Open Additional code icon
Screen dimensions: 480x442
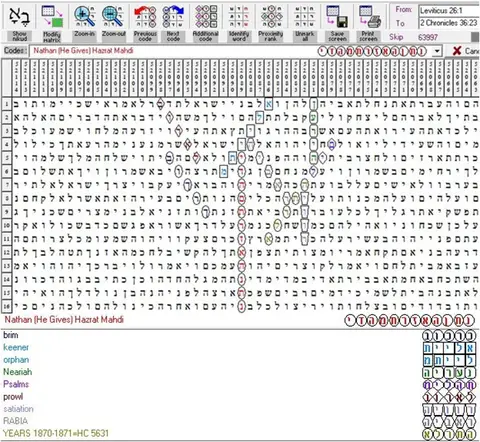[x=206, y=16]
